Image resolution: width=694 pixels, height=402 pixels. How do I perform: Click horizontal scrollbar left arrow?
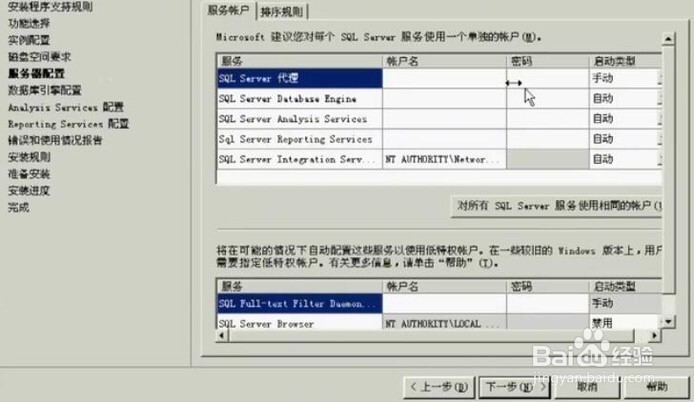point(222,336)
